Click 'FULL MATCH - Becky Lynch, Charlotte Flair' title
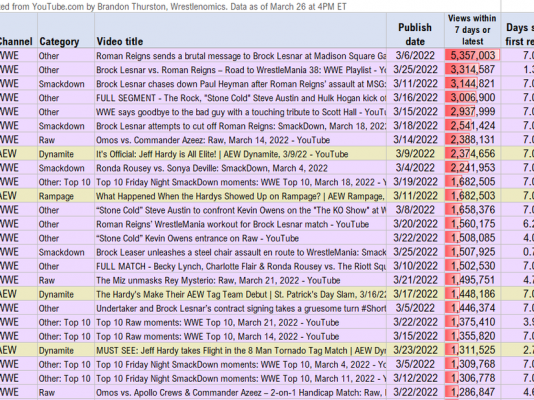 pos(240,266)
